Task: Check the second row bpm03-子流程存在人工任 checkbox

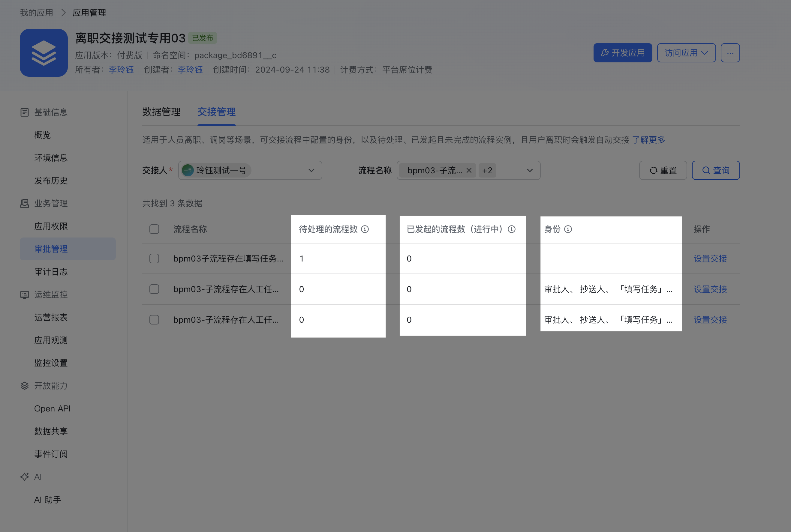Action: (x=154, y=289)
